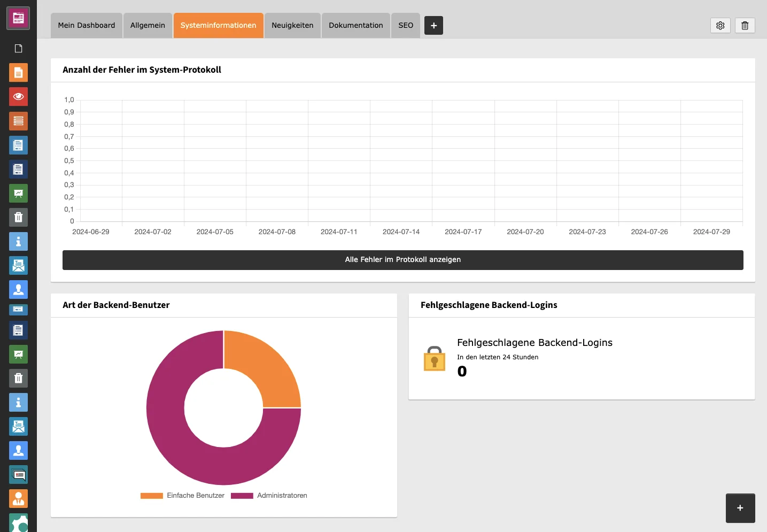Toggle the Einfache Benutzer legend entry
Viewport: 767px width, 532px height.
pyautogui.click(x=182, y=496)
